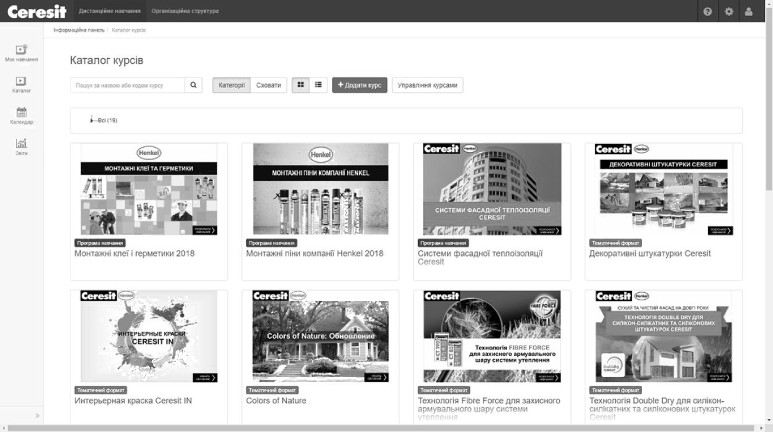Click the Додати курс button
This screenshot has width=773, height=432.
[359, 85]
